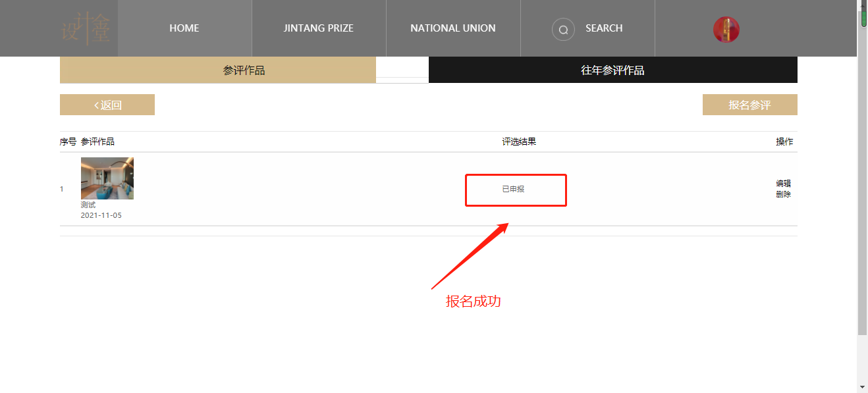The image size is (868, 393).
Task: Click the 报名参评 button
Action: pos(750,105)
